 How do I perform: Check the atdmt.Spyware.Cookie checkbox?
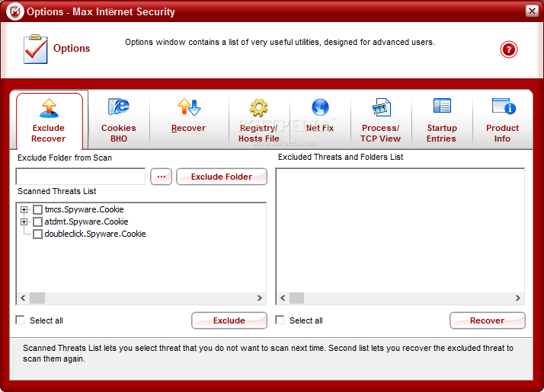pos(38,221)
